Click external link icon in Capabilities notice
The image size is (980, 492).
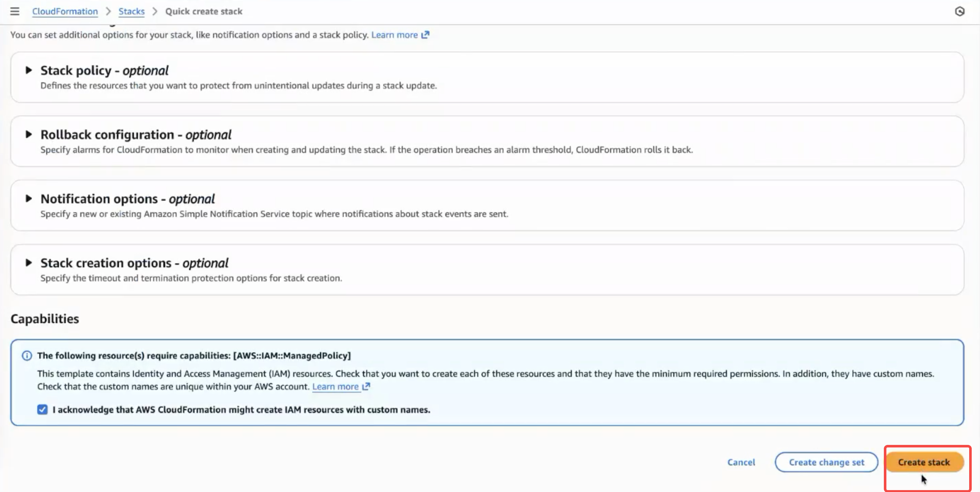366,386
